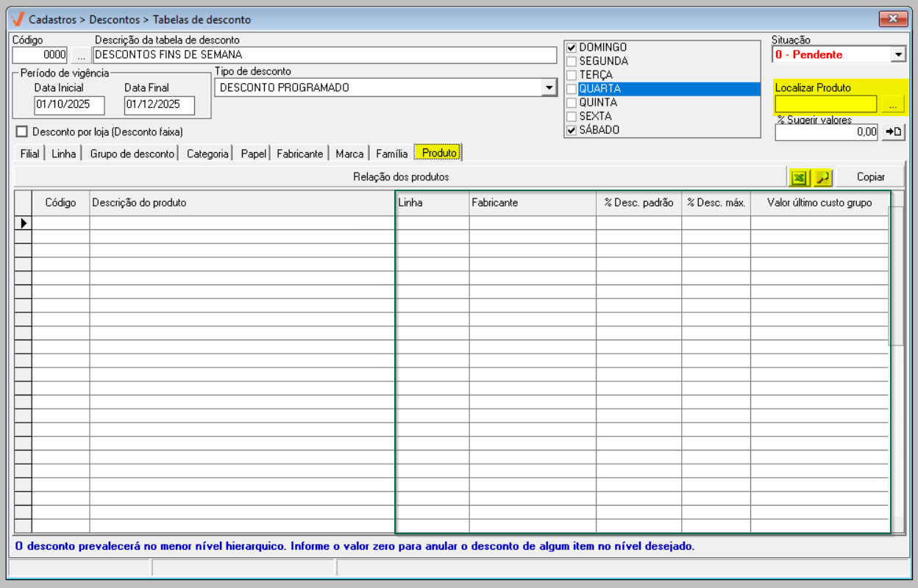Switch to the Filial tab
This screenshot has width=918, height=588.
[x=29, y=154]
